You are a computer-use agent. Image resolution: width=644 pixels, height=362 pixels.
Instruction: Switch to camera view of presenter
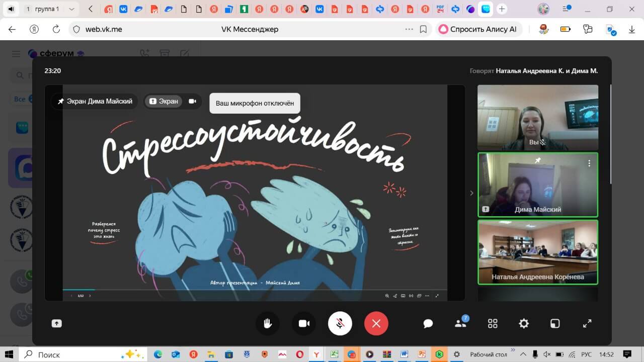pyautogui.click(x=192, y=101)
